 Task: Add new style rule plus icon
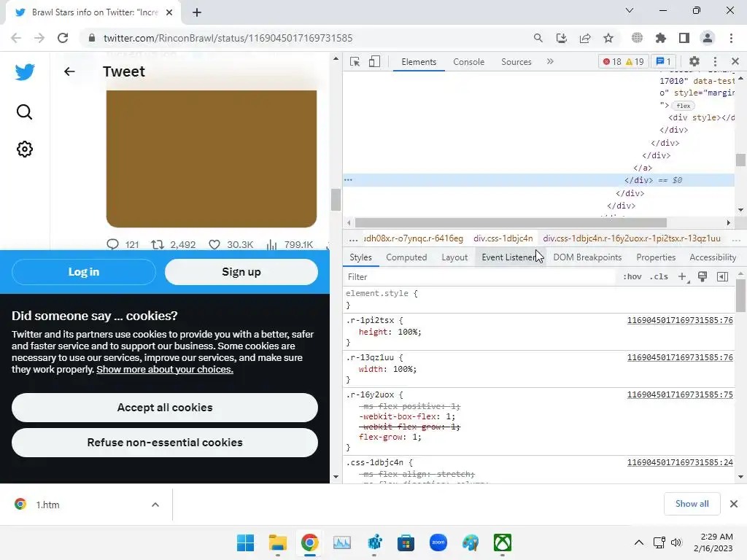click(683, 276)
